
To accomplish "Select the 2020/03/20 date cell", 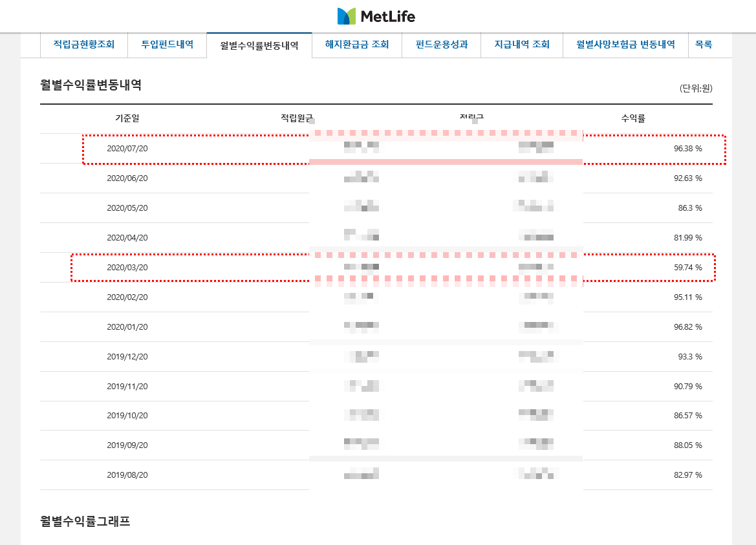I will (127, 268).
